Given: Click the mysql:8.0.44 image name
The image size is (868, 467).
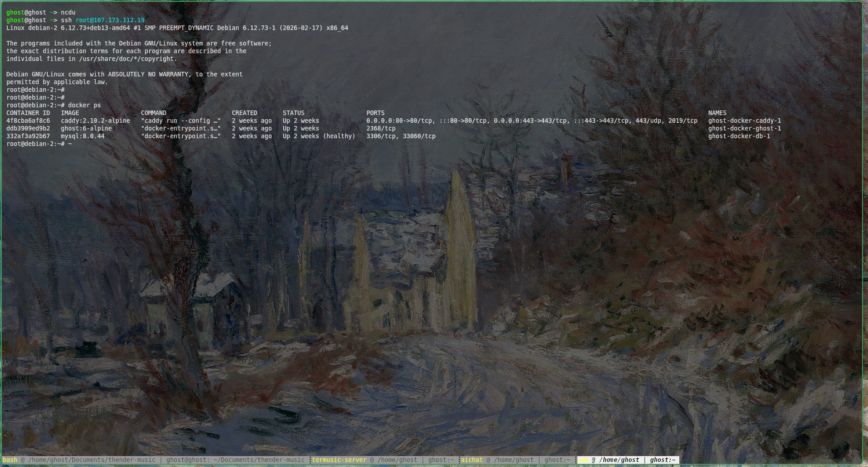Looking at the screenshot, I should (83, 136).
